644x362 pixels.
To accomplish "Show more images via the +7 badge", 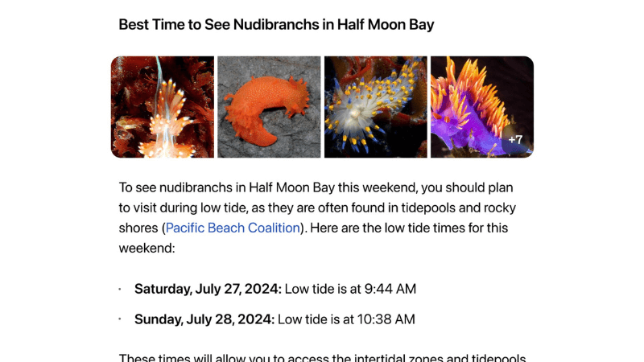I will tap(515, 140).
